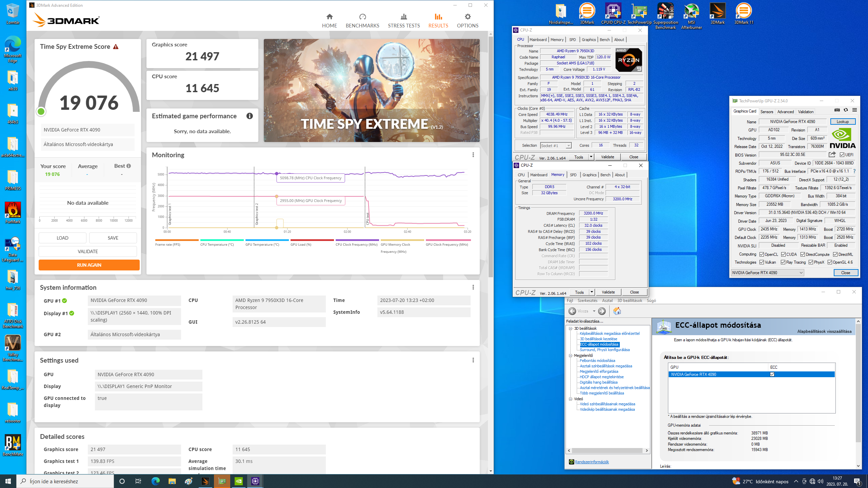Open Task View on the taskbar

click(x=138, y=481)
